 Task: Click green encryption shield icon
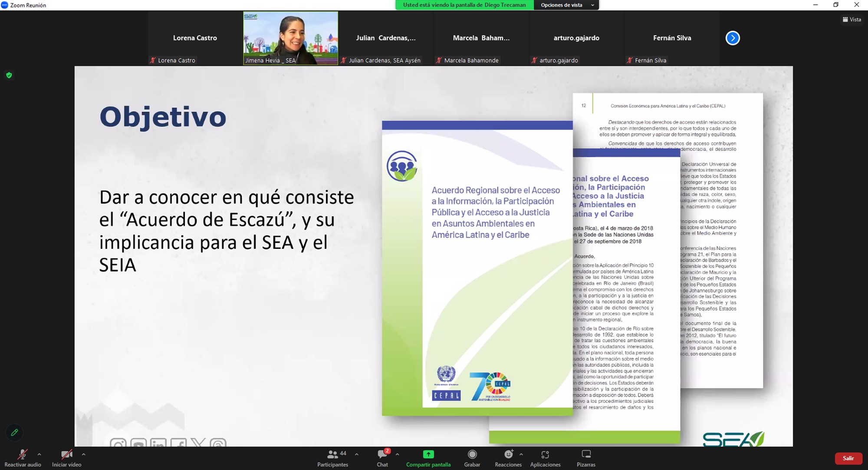click(9, 75)
